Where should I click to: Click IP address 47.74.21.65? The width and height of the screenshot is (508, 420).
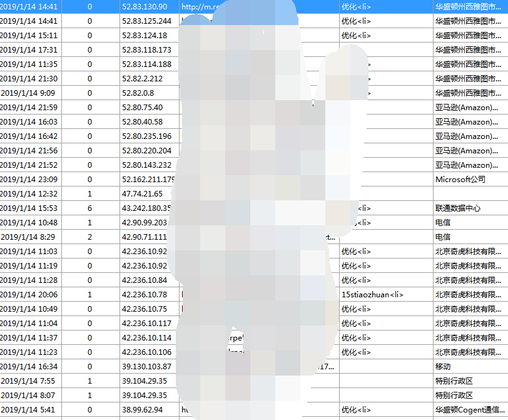click(142, 194)
